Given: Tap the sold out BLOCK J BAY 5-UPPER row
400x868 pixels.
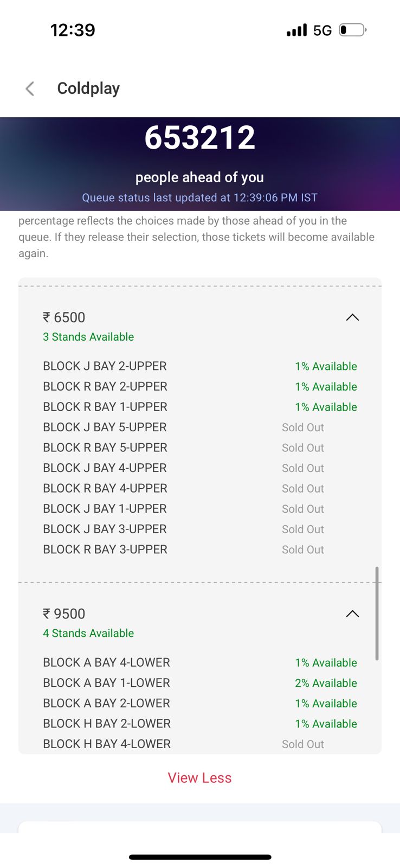Looking at the screenshot, I should tap(105, 427).
